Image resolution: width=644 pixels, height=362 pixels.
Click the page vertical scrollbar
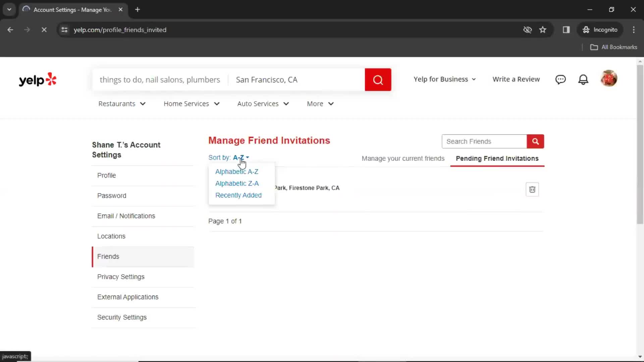[640, 144]
